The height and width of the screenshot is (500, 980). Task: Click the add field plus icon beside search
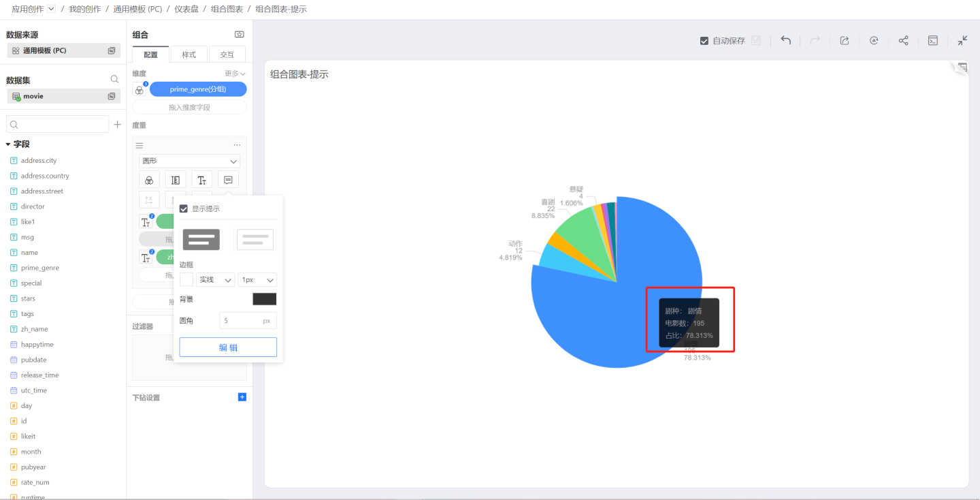pyautogui.click(x=117, y=125)
